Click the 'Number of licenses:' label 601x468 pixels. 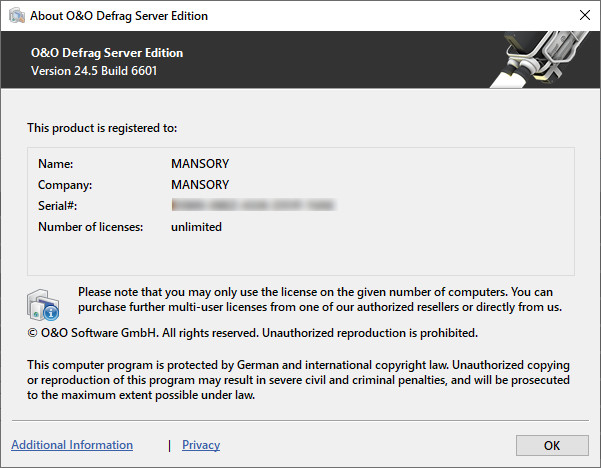[x=91, y=227]
